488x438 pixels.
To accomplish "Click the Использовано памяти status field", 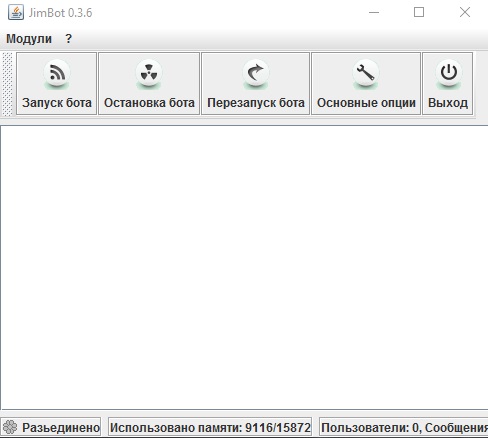I will (x=210, y=427).
